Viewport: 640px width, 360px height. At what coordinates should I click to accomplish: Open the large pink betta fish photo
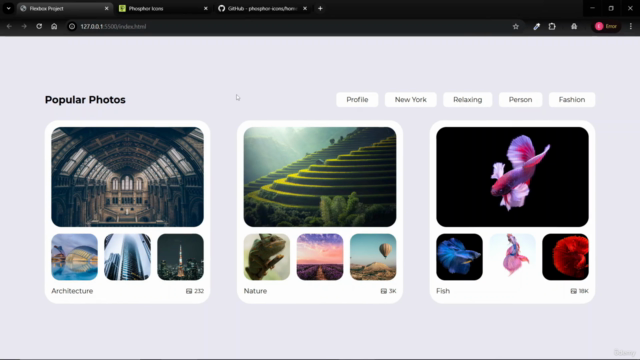512,177
